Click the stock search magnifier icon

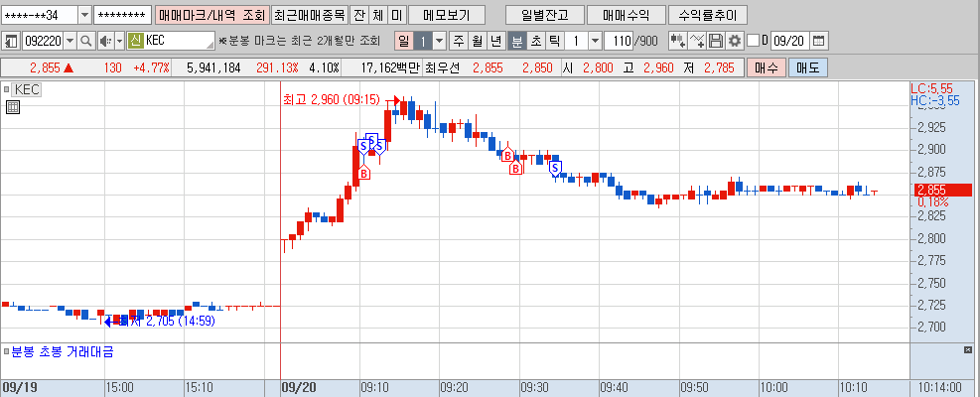coord(86,42)
